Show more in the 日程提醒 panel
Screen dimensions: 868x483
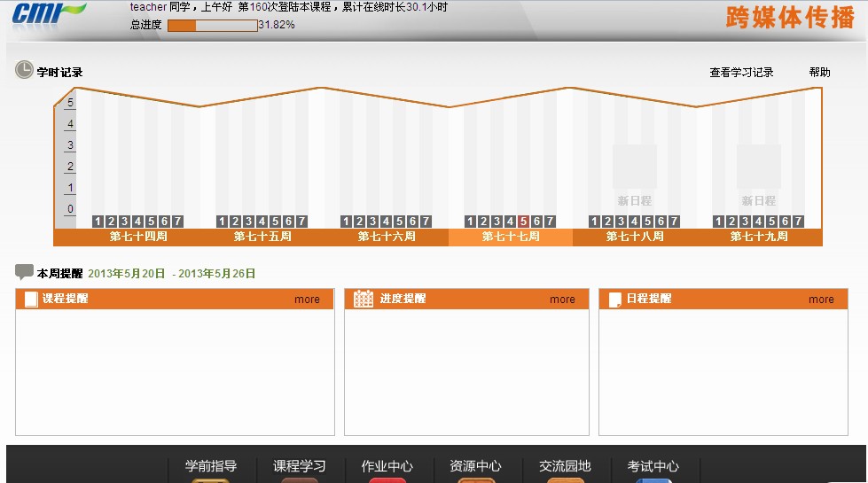point(821,300)
